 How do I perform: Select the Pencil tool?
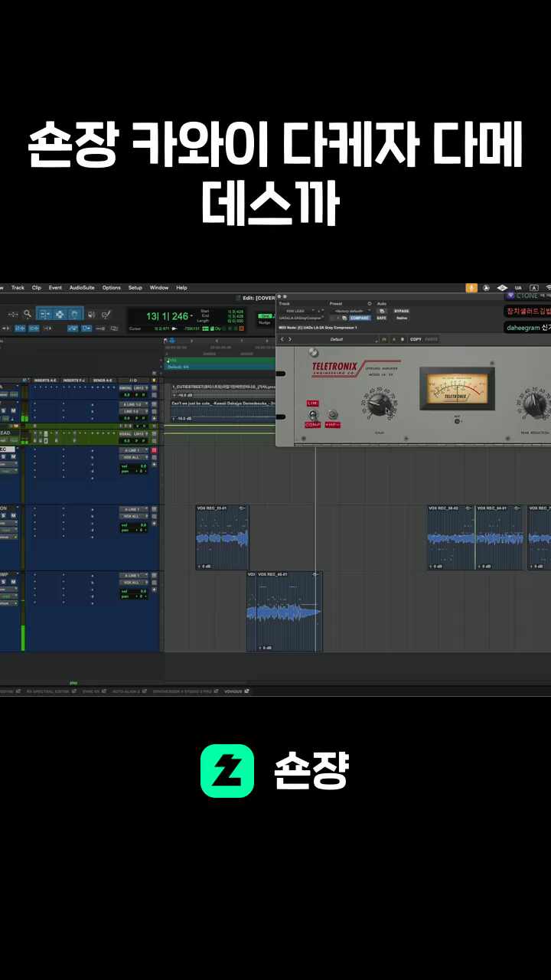[x=106, y=314]
